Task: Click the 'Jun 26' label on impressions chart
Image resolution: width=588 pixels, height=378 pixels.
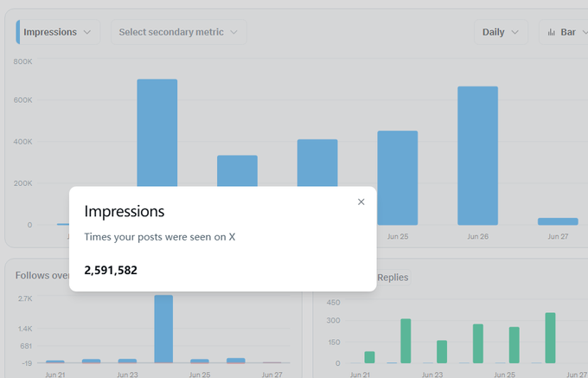Action: click(x=477, y=237)
